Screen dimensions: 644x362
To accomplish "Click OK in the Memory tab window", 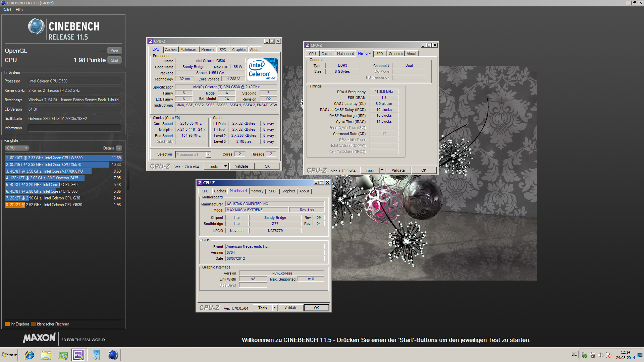I will [424, 171].
